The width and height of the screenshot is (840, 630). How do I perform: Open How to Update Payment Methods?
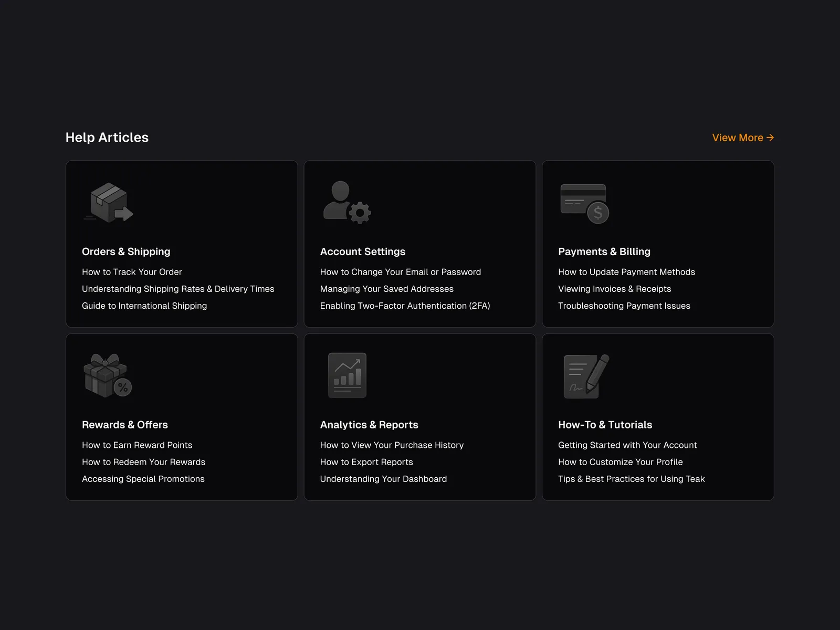click(626, 272)
